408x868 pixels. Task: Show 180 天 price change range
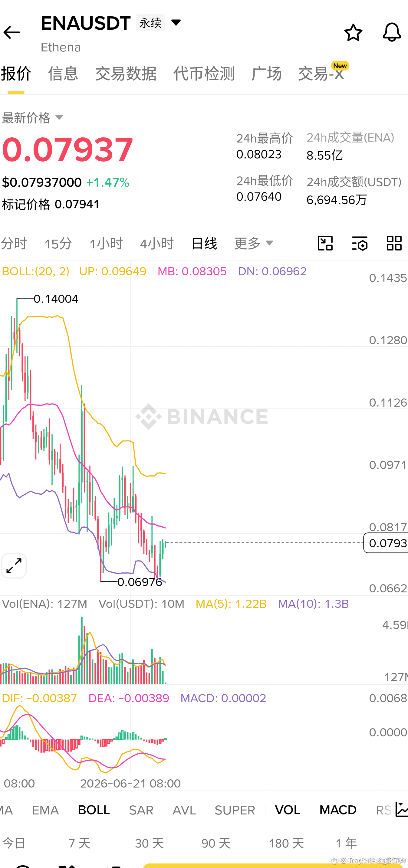(x=286, y=843)
